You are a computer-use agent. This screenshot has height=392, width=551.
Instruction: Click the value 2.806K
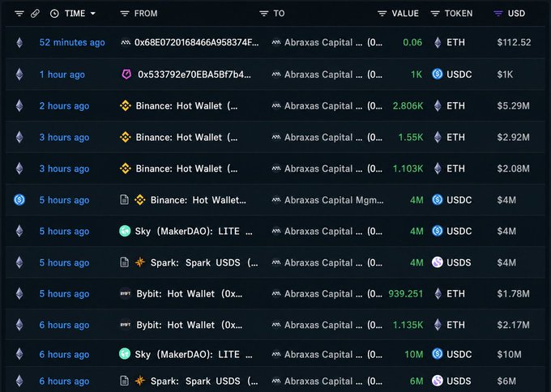pyautogui.click(x=408, y=106)
